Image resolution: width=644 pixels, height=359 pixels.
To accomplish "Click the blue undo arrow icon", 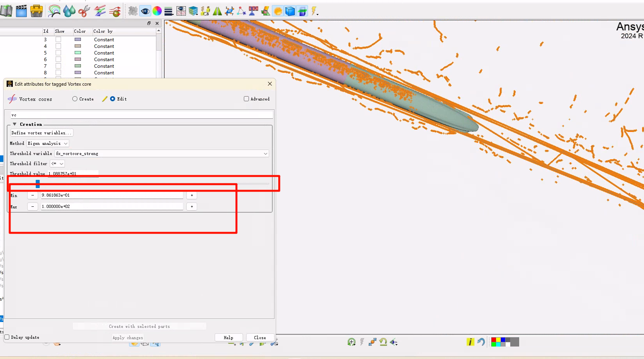I will point(481,342).
